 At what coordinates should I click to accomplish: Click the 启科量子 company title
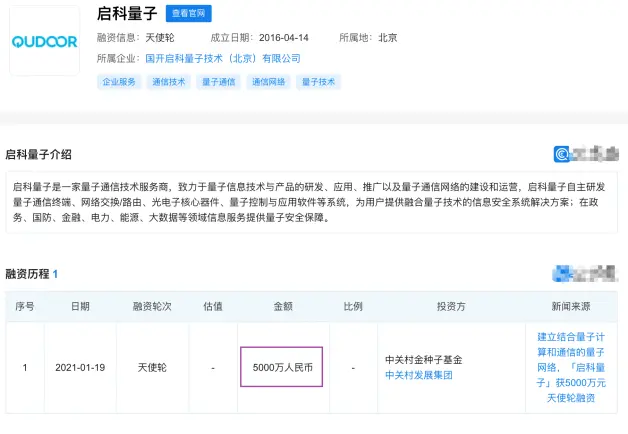[127, 13]
